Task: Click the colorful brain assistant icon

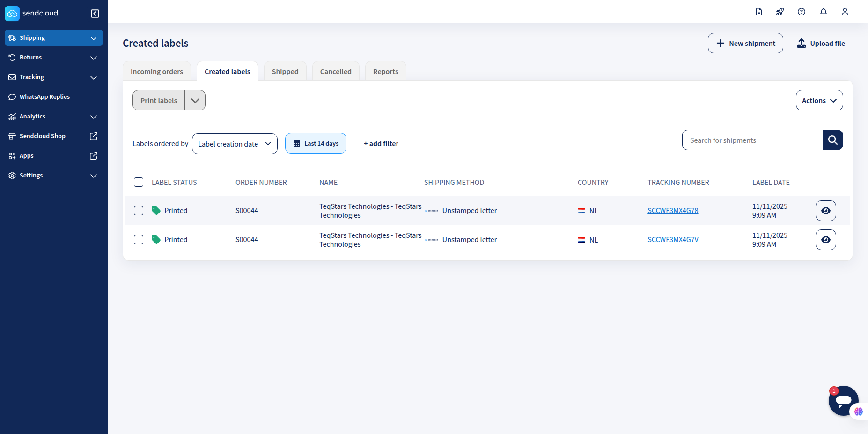Action: click(859, 412)
